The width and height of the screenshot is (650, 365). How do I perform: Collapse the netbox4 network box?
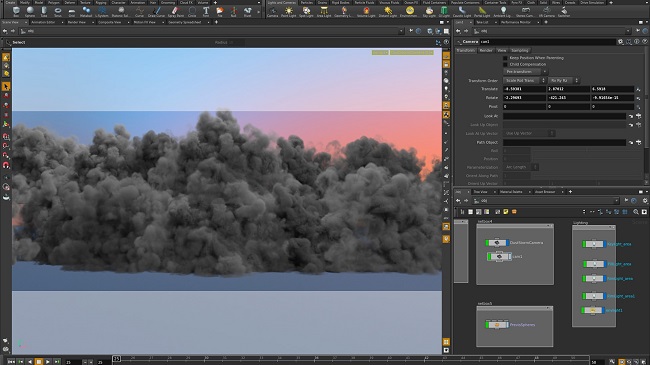coord(549,226)
